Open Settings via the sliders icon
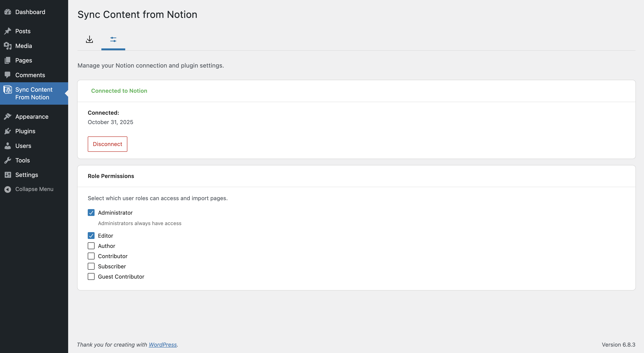 (x=8, y=175)
